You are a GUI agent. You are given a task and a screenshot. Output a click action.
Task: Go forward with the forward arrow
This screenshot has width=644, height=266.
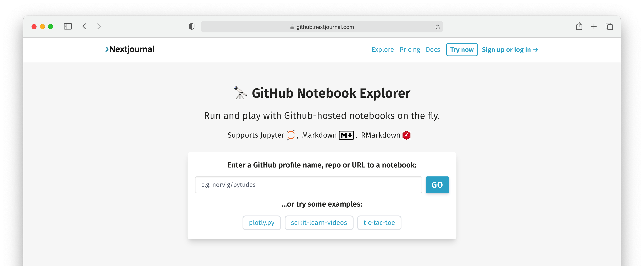(x=99, y=27)
